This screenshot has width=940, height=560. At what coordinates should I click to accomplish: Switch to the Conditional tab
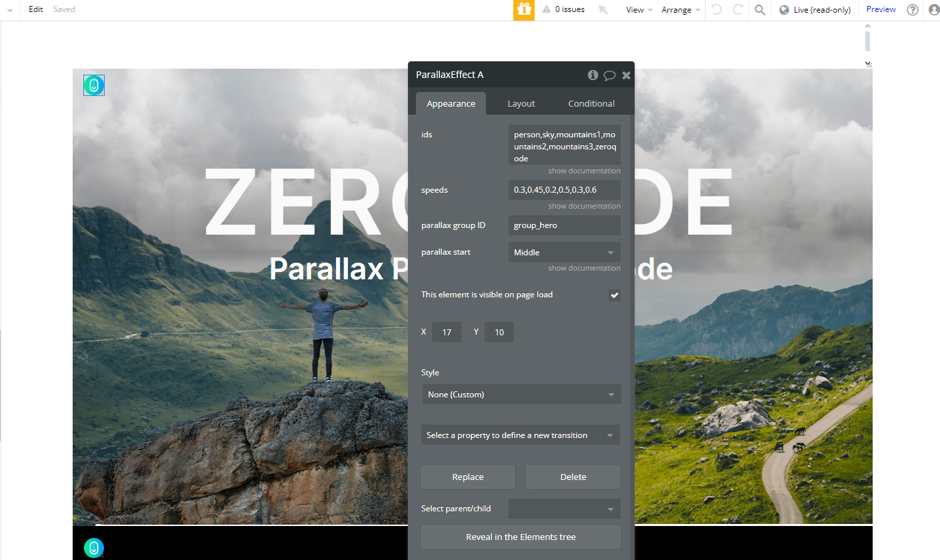pos(591,103)
